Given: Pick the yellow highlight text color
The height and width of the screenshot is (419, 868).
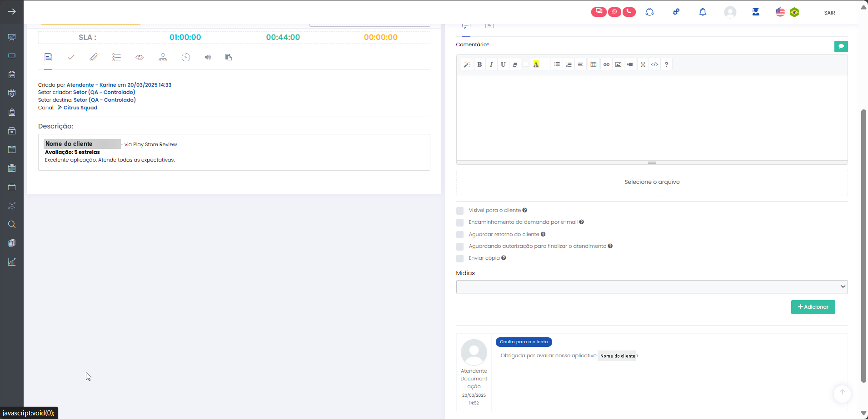Looking at the screenshot, I should coord(536,64).
